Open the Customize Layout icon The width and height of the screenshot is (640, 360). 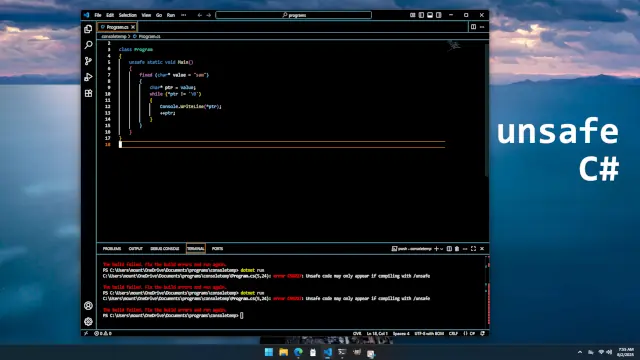[413, 15]
